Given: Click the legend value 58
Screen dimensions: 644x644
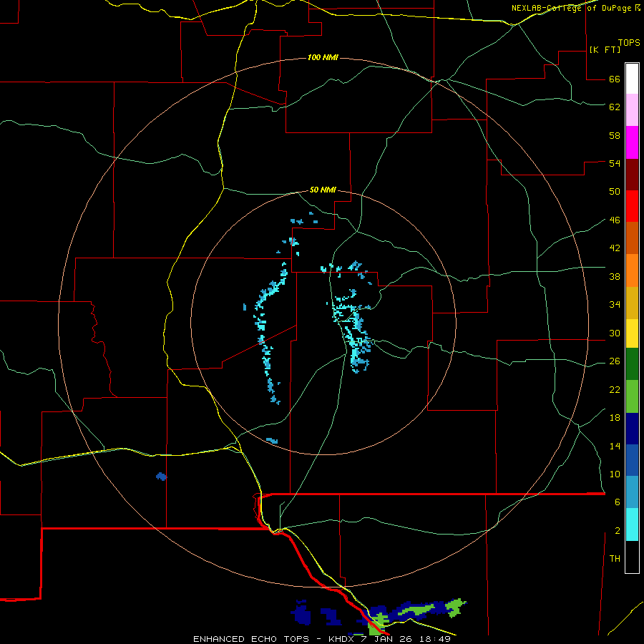Looking at the screenshot, I should click(x=615, y=135).
